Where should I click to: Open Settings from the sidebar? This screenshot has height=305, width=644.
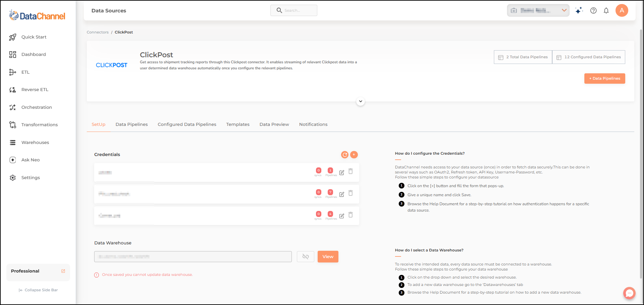[x=30, y=178]
